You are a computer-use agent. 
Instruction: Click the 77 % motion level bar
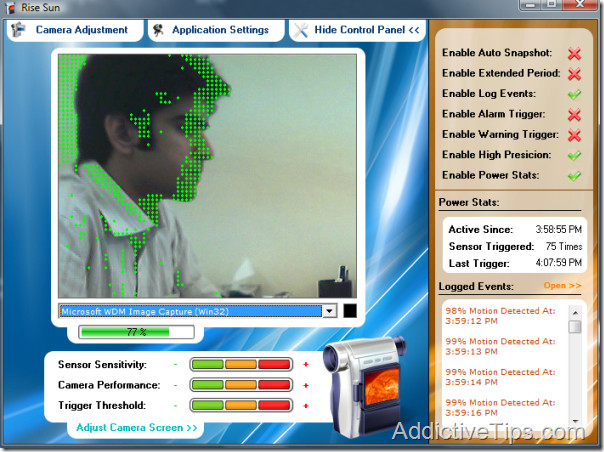pyautogui.click(x=136, y=332)
